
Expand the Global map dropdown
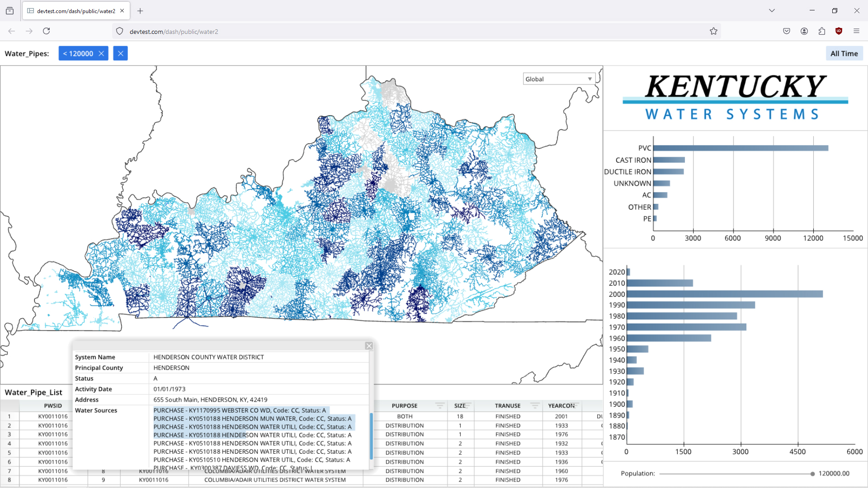pyautogui.click(x=590, y=79)
